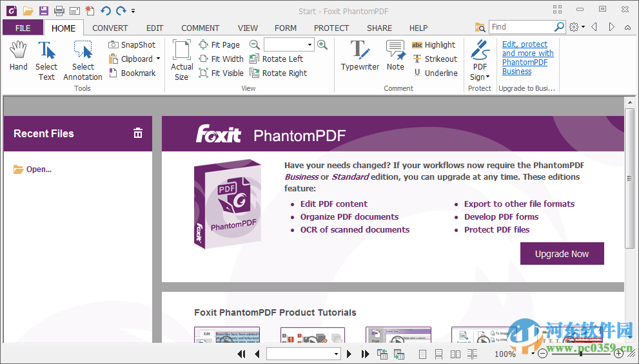
Task: Zoom in using the ribbon magnifier plus
Action: (x=322, y=45)
